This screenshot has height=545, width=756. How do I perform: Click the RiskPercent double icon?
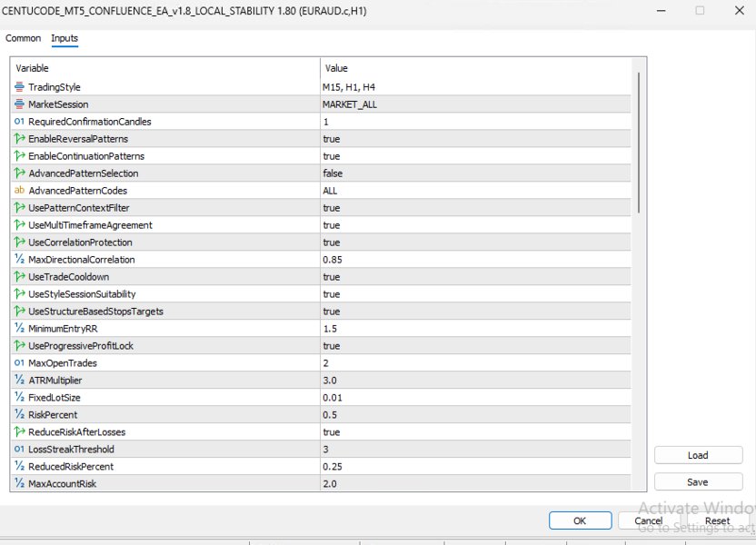19,414
